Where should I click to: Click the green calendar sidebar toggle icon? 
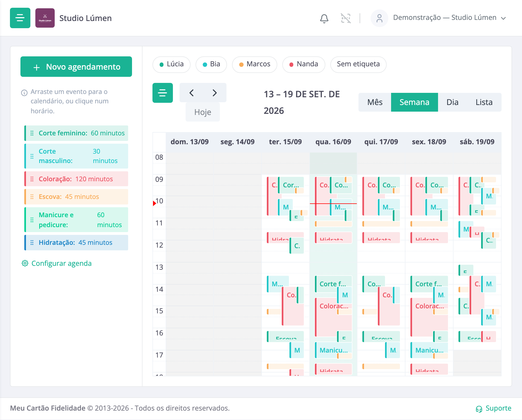[163, 93]
